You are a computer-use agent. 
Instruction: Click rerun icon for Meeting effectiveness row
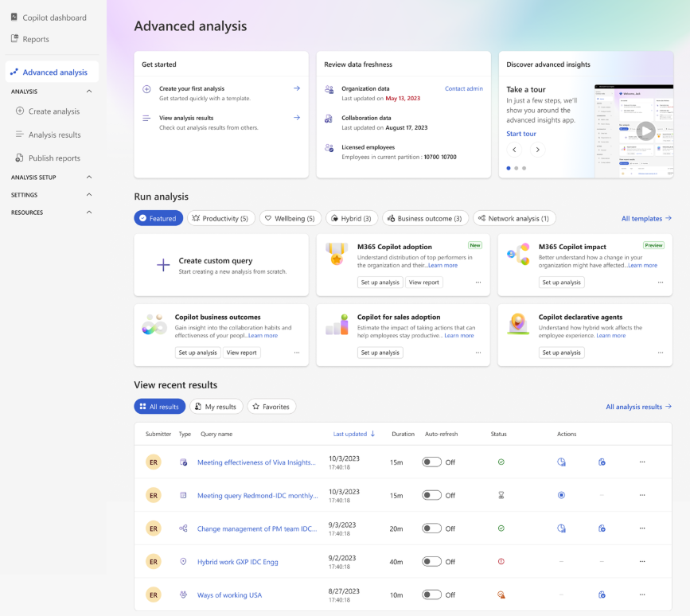[562, 462]
